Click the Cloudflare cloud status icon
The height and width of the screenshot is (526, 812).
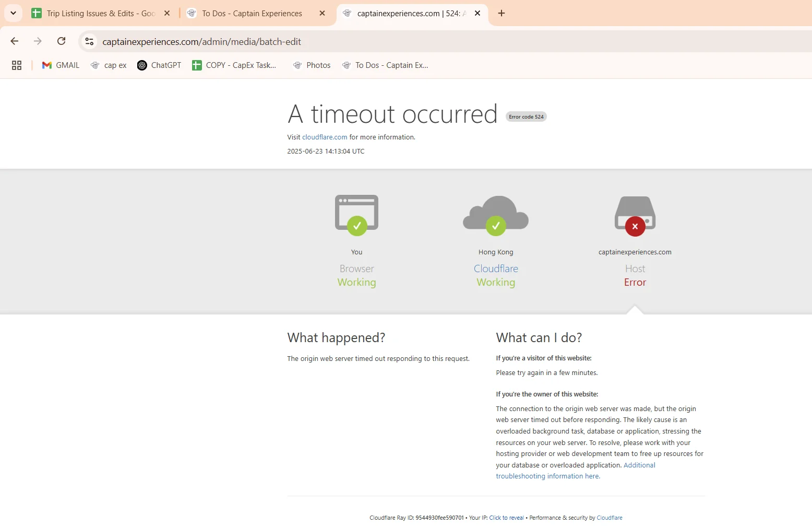point(496,215)
